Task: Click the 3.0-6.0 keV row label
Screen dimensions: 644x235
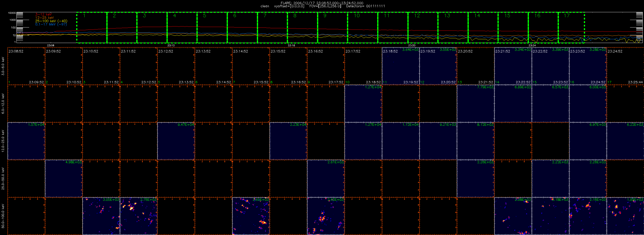Action: click(x=3, y=66)
